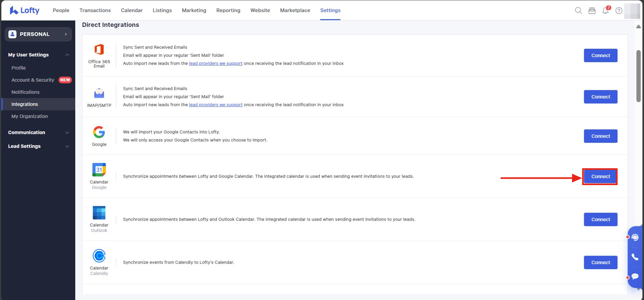This screenshot has height=300, width=644.
Task: Open the Marketing menu
Action: [x=194, y=10]
